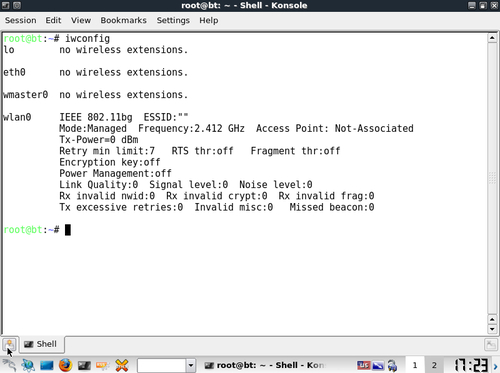Click the root@bt Shell Konsole taskbar entry
500x373 pixels.
265,365
